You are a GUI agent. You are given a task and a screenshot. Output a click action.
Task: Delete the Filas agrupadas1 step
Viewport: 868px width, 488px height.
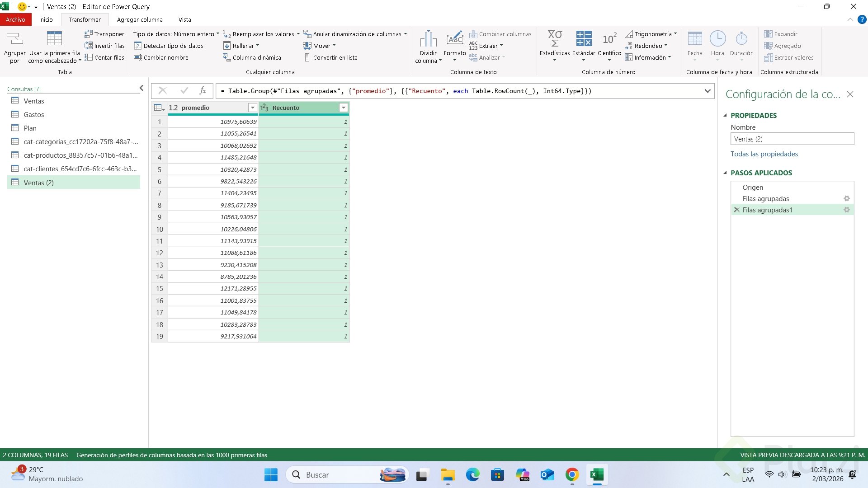coord(736,210)
